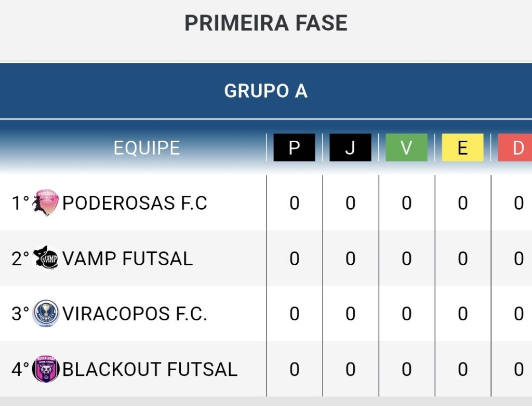
Task: Click the Blackout Futsal panther logo
Action: point(46,369)
